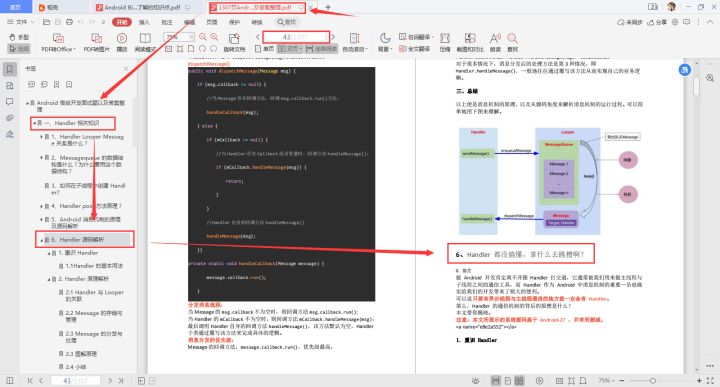Expand the 2、Messagequeue bookmark
Image resolution: width=720 pixels, height=387 pixels.
click(x=41, y=157)
